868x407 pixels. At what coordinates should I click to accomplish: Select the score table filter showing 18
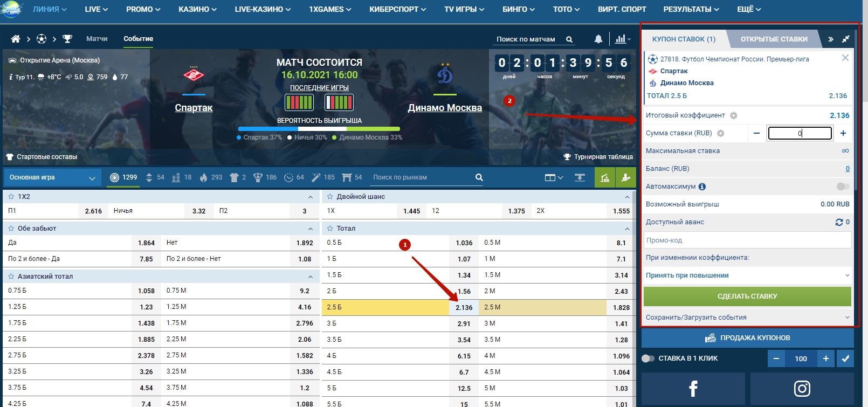coord(182,177)
